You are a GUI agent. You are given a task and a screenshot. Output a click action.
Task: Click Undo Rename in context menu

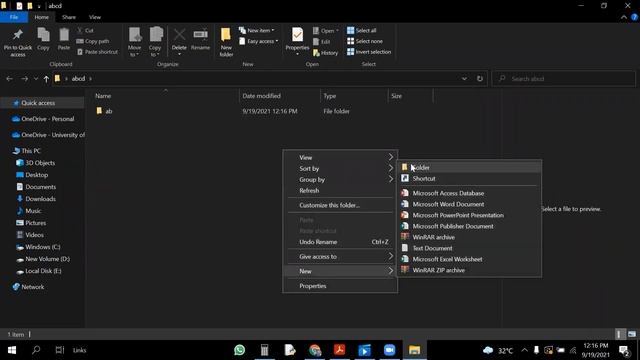[x=340, y=242]
